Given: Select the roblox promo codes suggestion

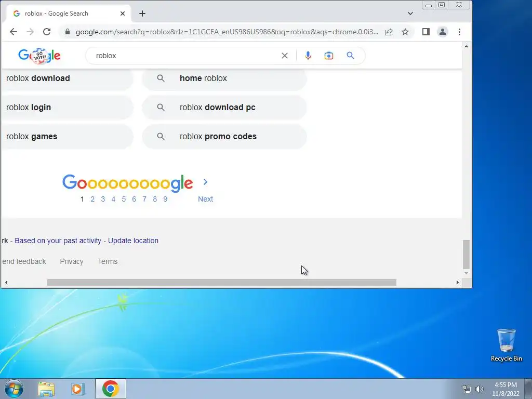Looking at the screenshot, I should click(x=224, y=137).
